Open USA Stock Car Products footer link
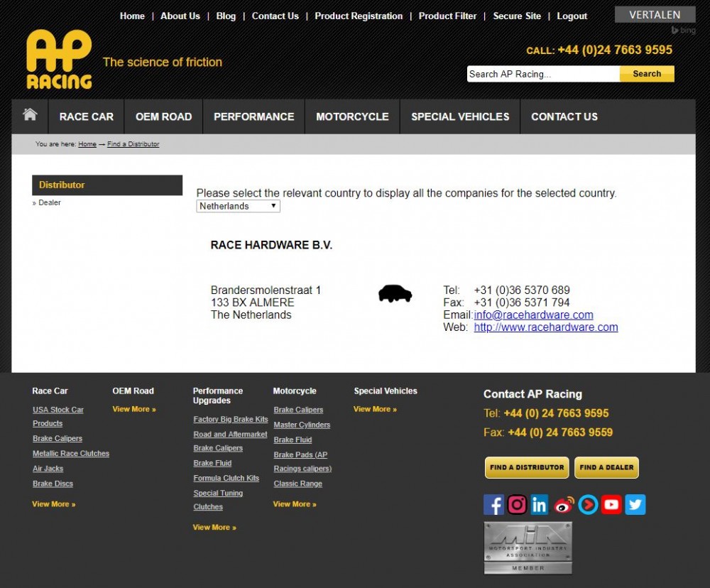Image resolution: width=710 pixels, height=588 pixels. 58,416
